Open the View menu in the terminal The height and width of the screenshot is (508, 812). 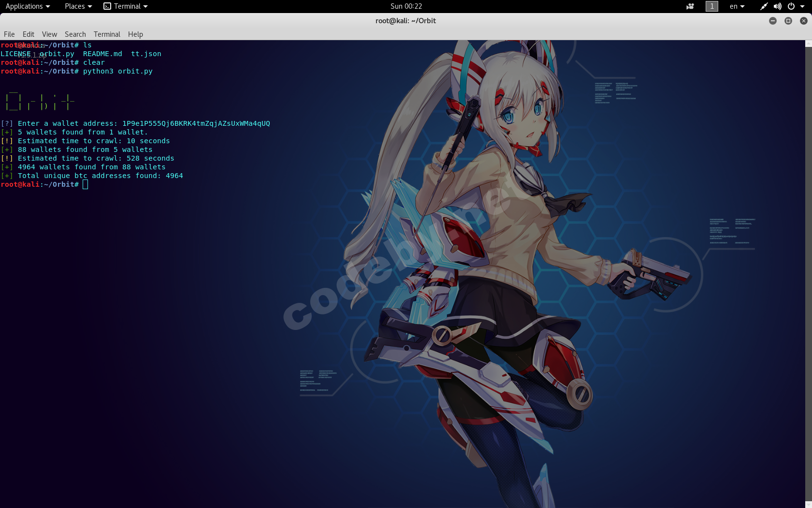pyautogui.click(x=49, y=34)
